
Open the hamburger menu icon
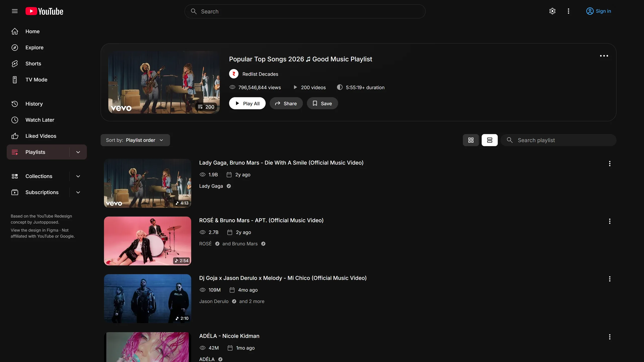[x=15, y=11]
